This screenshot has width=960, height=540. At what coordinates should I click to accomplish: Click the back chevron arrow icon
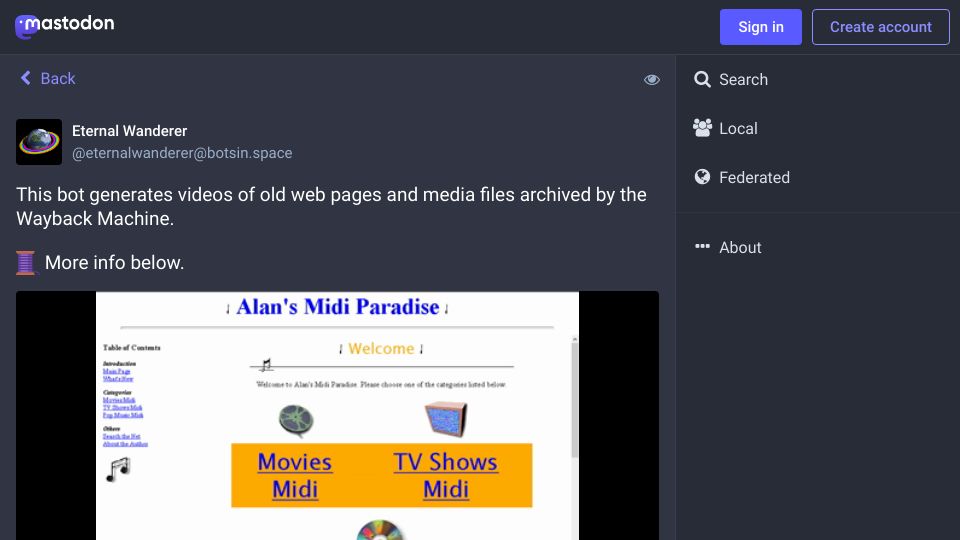[x=26, y=78]
